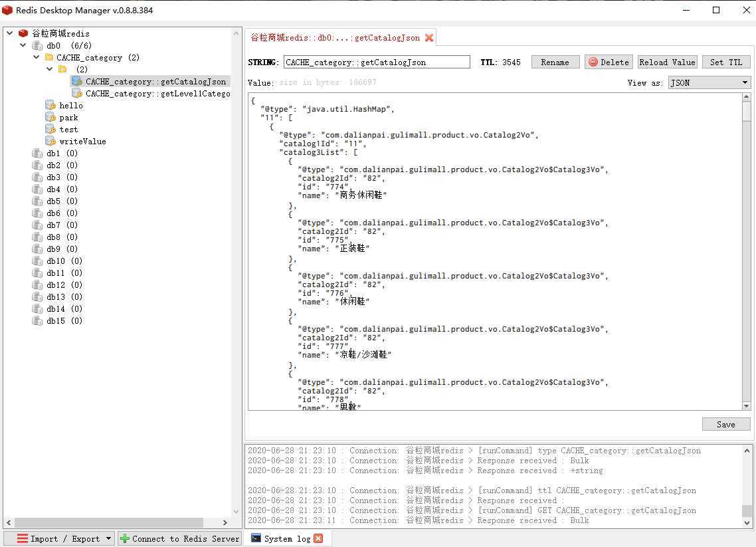The width and height of the screenshot is (756, 547).
Task: Click the db3 database icon
Action: 37,177
